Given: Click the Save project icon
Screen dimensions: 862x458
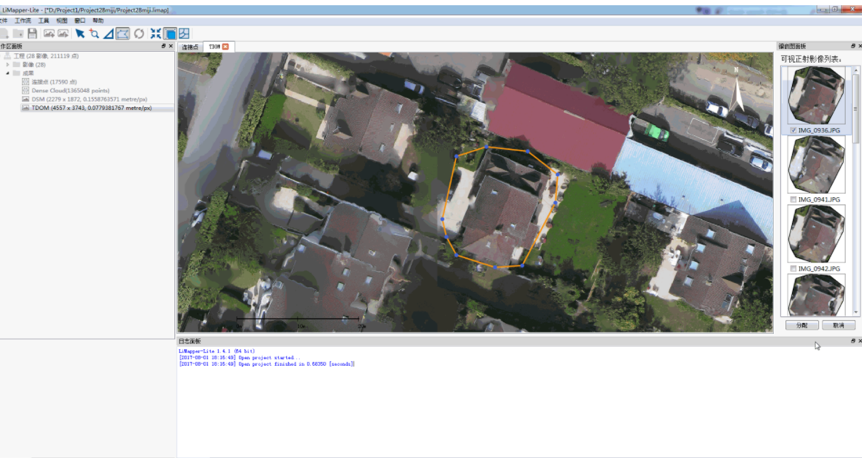Looking at the screenshot, I should tap(32, 34).
